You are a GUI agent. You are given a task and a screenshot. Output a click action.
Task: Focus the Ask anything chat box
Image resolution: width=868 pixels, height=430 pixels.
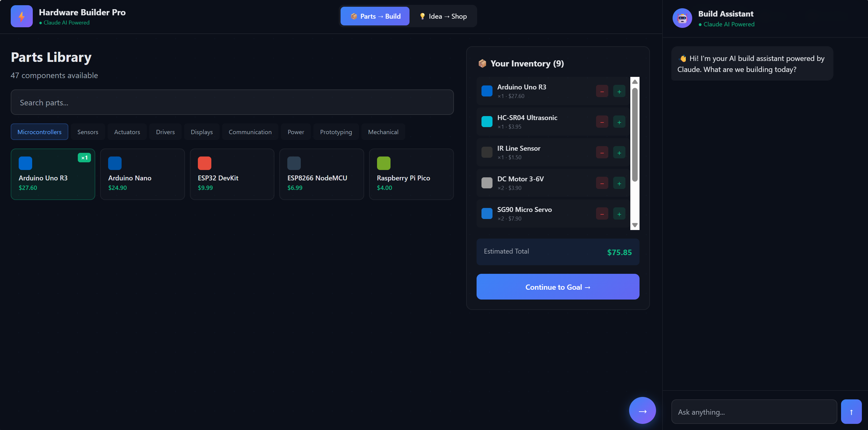(753, 411)
